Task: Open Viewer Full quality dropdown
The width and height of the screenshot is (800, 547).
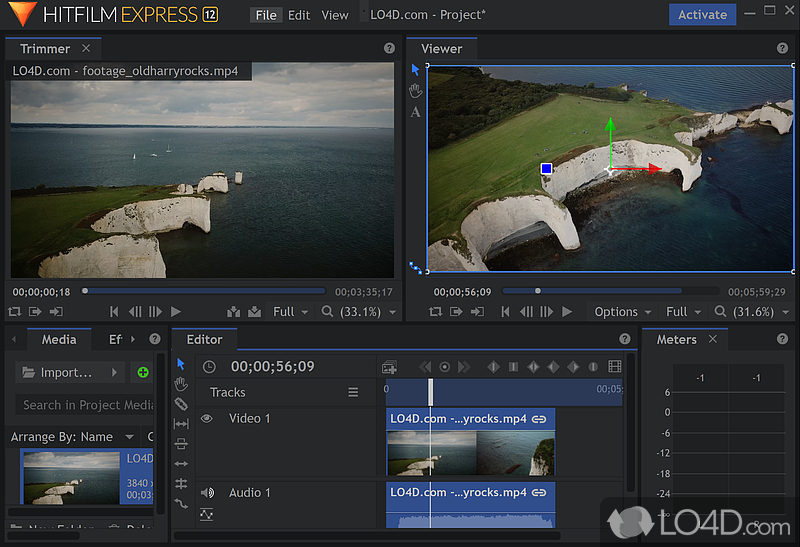Action: [683, 312]
